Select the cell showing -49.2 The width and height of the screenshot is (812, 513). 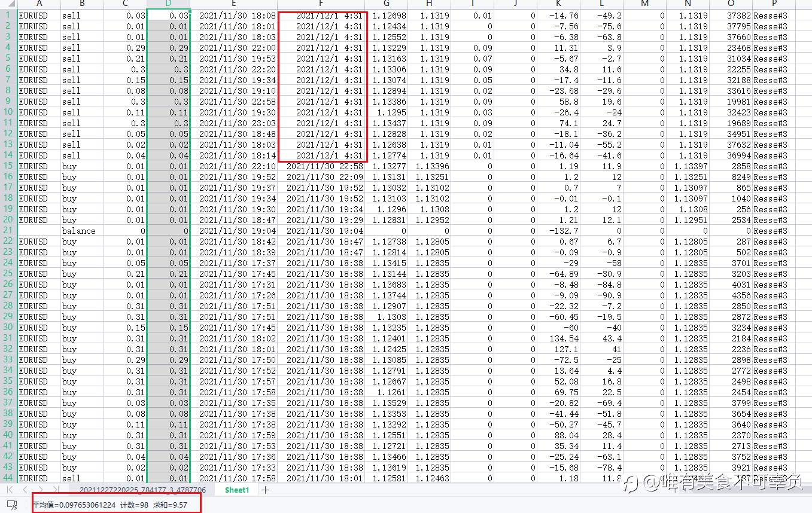[x=602, y=16]
